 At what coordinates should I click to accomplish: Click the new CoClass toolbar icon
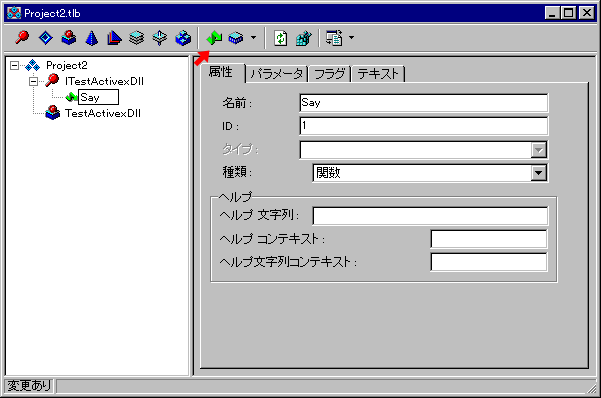pos(69,38)
